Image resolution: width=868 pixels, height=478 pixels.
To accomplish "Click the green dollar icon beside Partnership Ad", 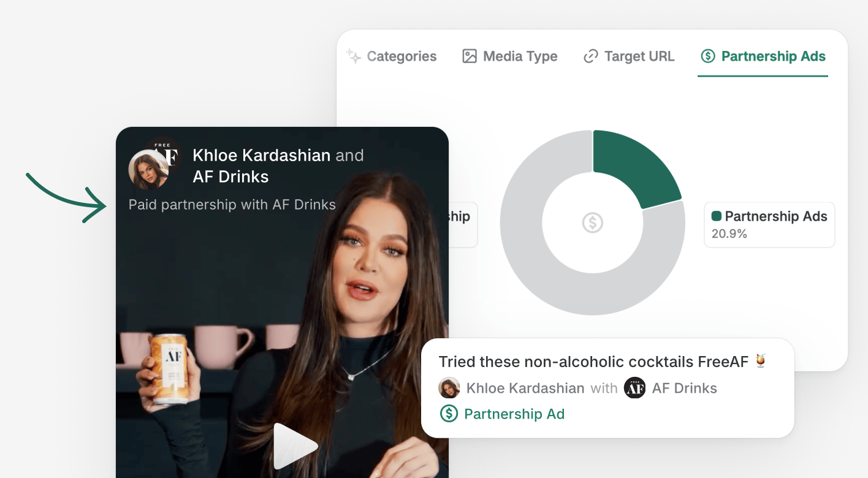I will [449, 414].
